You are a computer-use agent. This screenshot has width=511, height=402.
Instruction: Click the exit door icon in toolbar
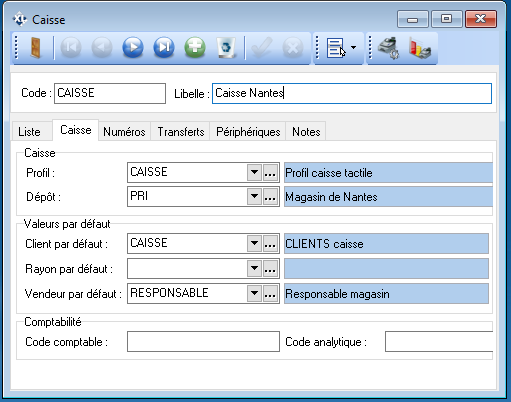pyautogui.click(x=35, y=48)
